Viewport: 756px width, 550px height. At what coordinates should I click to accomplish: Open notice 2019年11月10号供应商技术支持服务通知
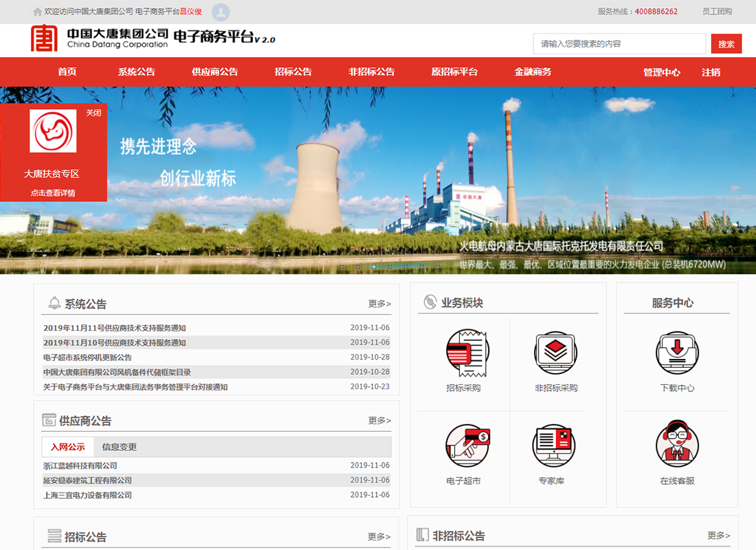pos(115,343)
